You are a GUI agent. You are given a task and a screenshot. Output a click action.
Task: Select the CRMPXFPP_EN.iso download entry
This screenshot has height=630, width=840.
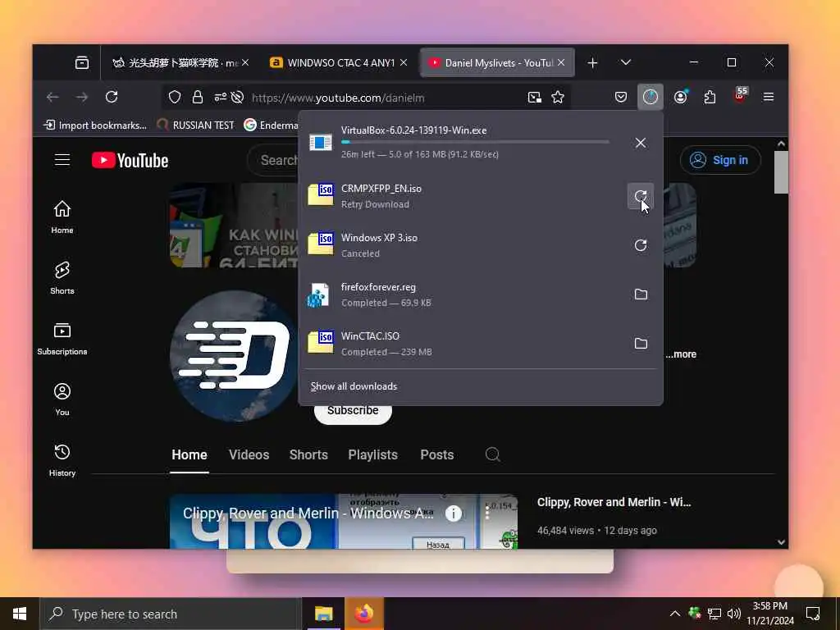click(x=463, y=196)
